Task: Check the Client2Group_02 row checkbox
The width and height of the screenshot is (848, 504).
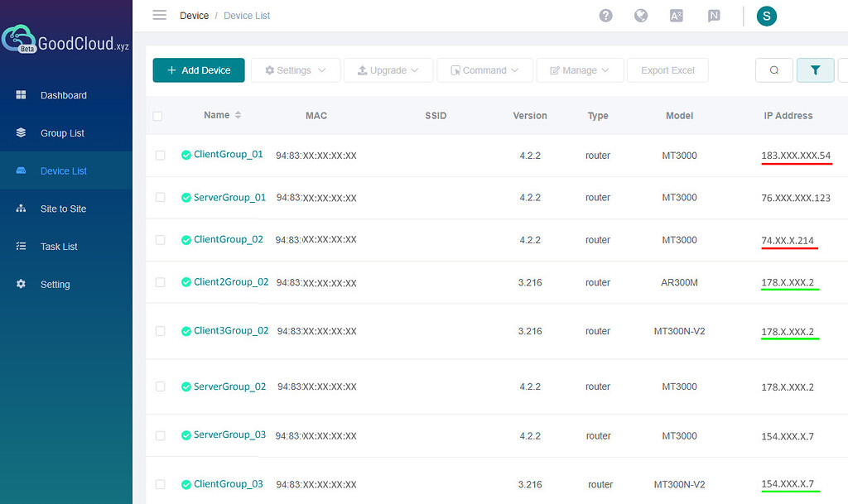Action: [x=160, y=282]
